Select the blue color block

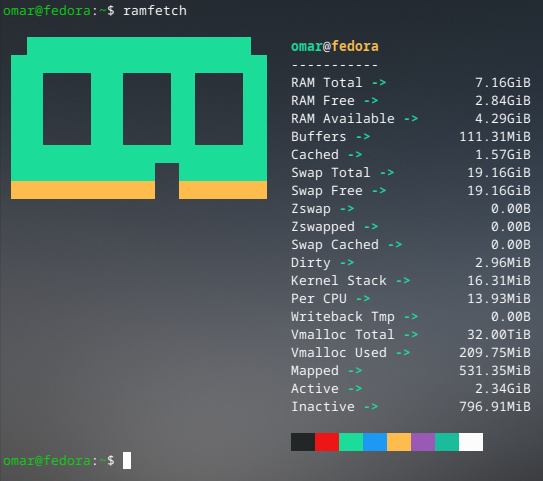click(x=375, y=442)
